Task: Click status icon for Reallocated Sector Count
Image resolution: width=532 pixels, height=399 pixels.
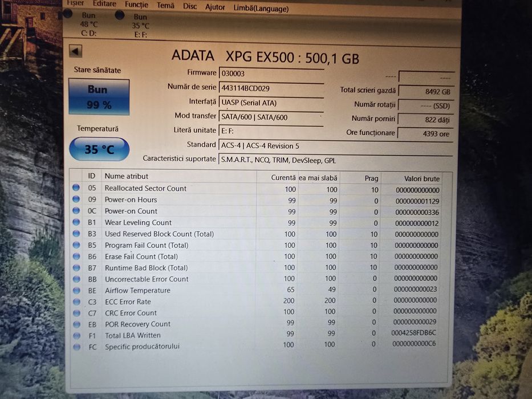Action: (x=76, y=188)
